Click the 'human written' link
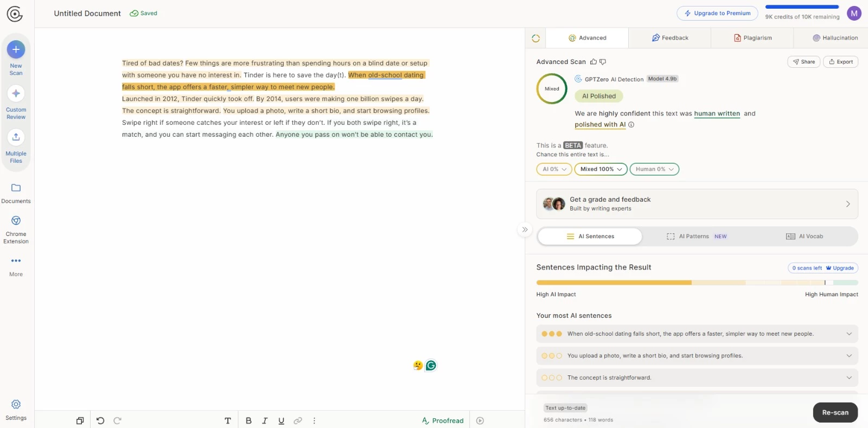 pos(717,114)
